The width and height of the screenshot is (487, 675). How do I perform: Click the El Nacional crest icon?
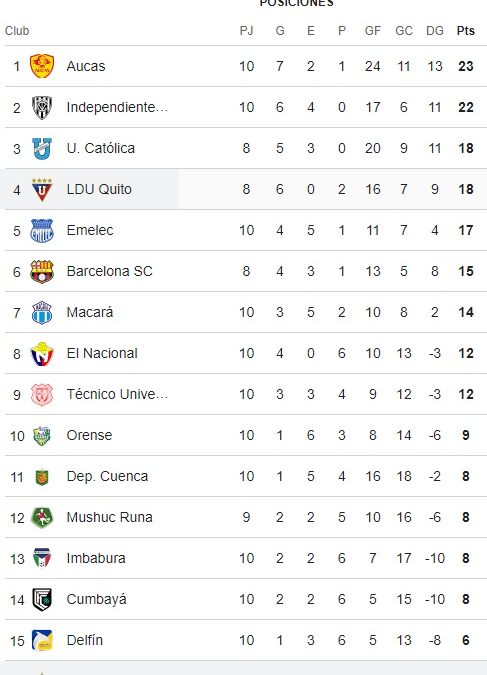click(42, 353)
